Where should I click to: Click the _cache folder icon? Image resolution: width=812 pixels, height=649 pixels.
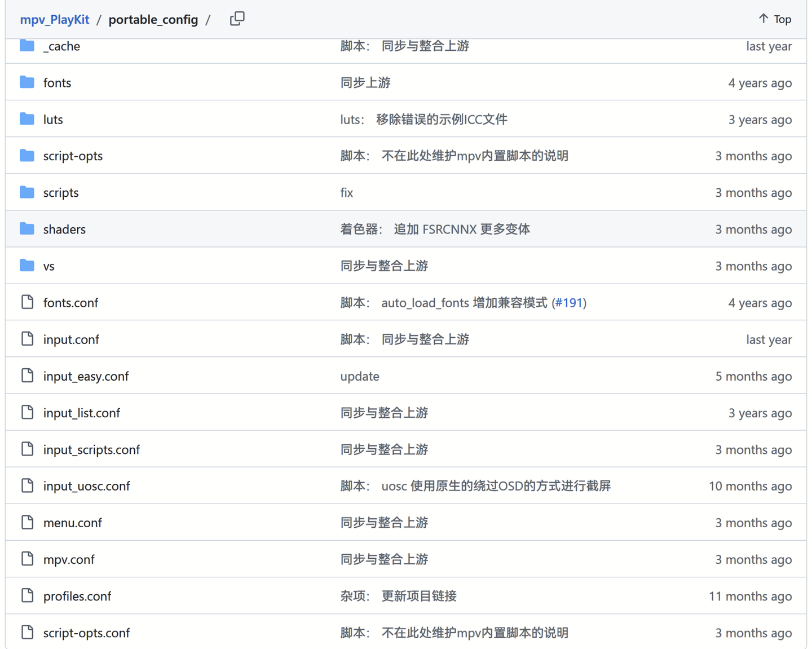[x=27, y=46]
